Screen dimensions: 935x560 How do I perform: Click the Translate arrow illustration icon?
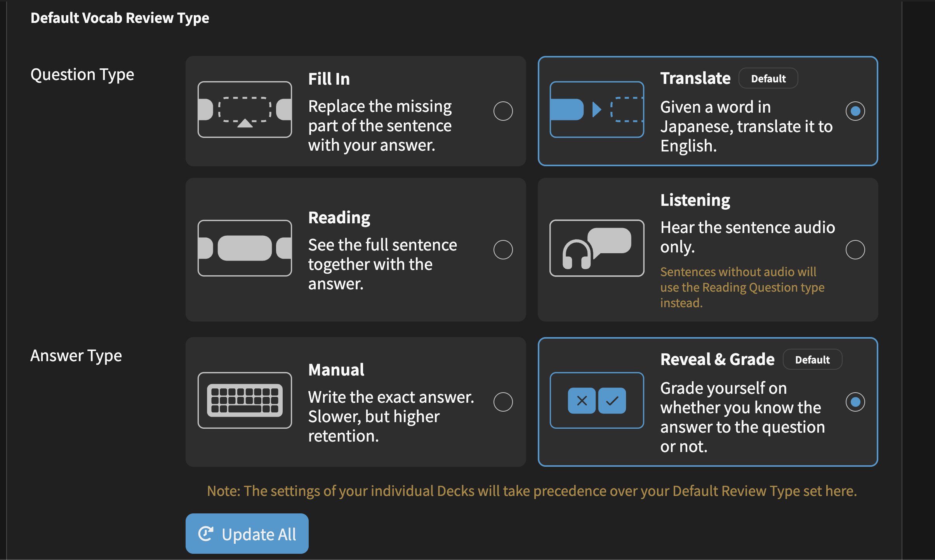597,110
